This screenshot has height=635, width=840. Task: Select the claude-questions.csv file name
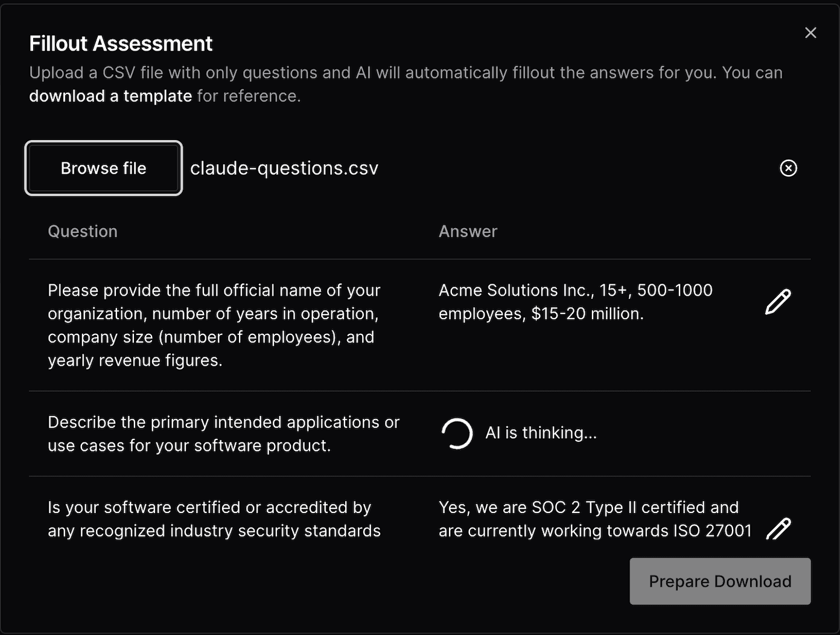284,168
